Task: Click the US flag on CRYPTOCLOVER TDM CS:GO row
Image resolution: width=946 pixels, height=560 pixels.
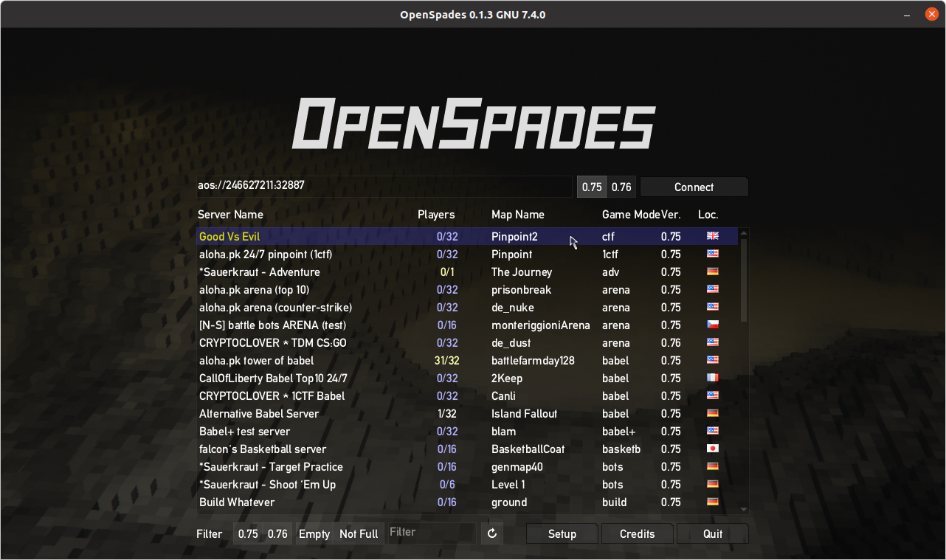Action: coord(712,342)
